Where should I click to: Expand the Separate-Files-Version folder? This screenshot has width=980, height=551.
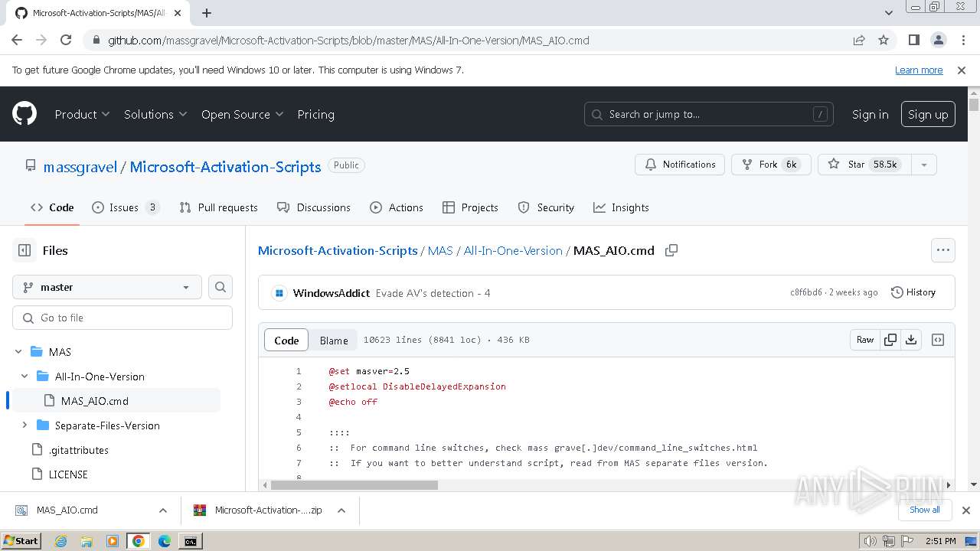tap(24, 425)
